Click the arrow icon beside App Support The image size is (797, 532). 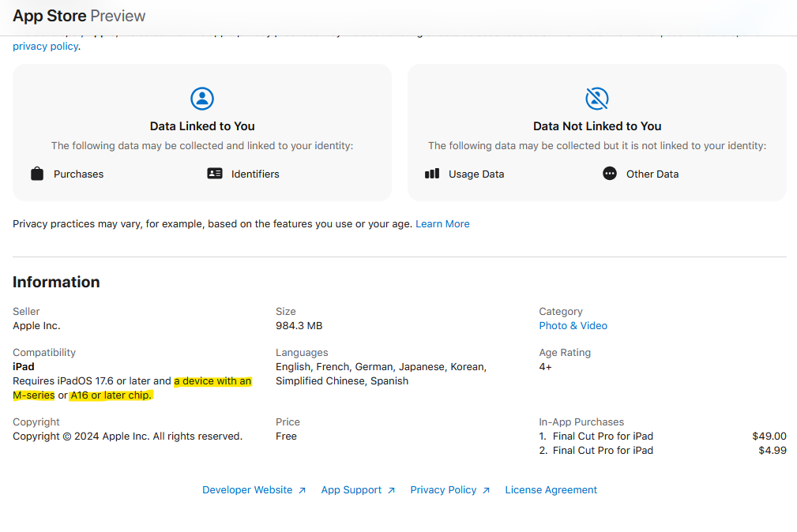tap(391, 490)
